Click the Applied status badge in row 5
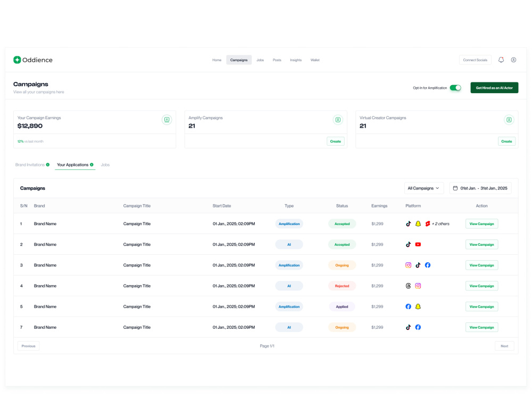The width and height of the screenshot is (532, 399). (342, 306)
